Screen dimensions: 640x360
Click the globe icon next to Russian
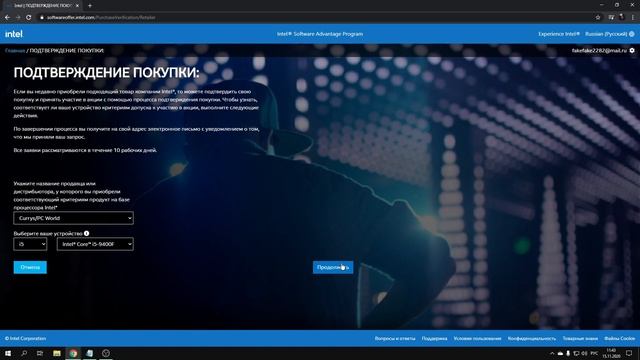[632, 34]
